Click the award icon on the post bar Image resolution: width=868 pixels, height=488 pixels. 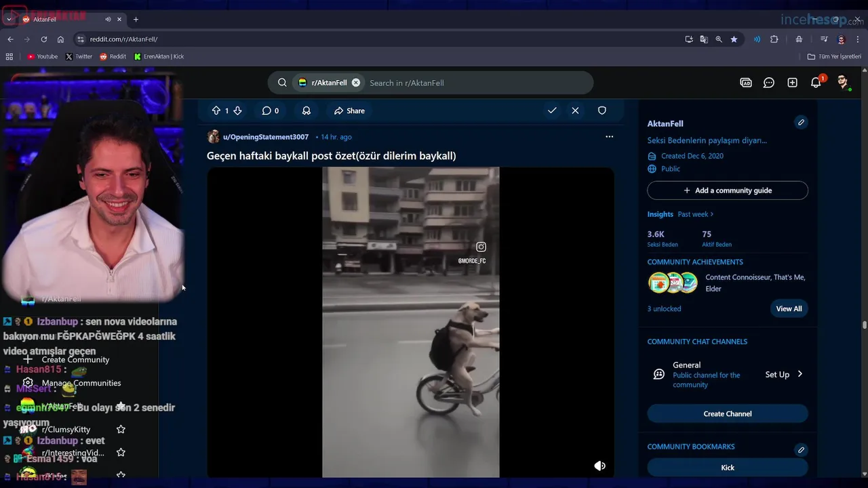point(307,110)
